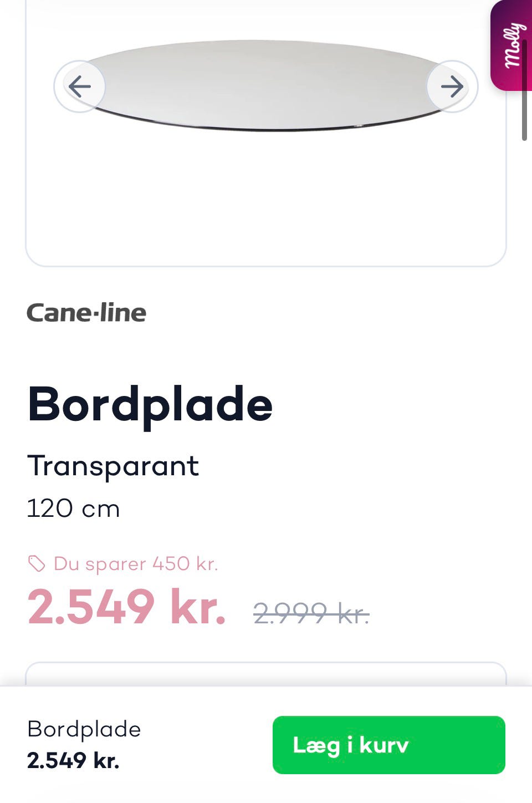Viewport: 532px width, 803px height.
Task: Click empty white area below the tabletop image
Action: tap(266, 205)
